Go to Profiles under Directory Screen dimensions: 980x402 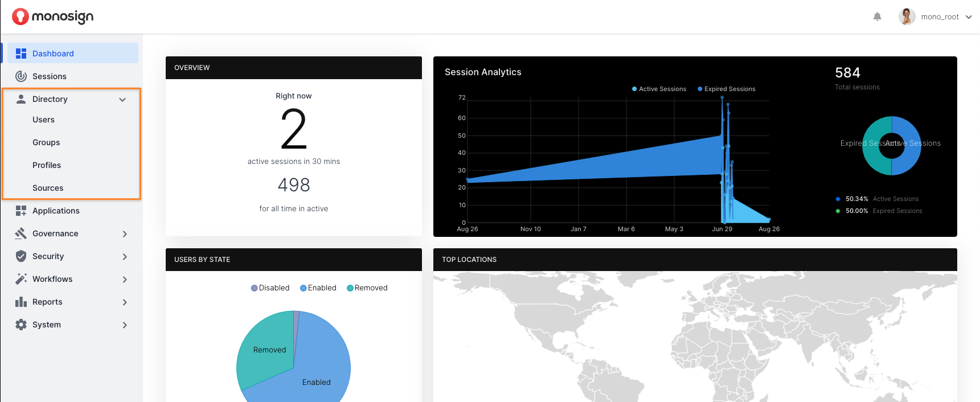[47, 165]
